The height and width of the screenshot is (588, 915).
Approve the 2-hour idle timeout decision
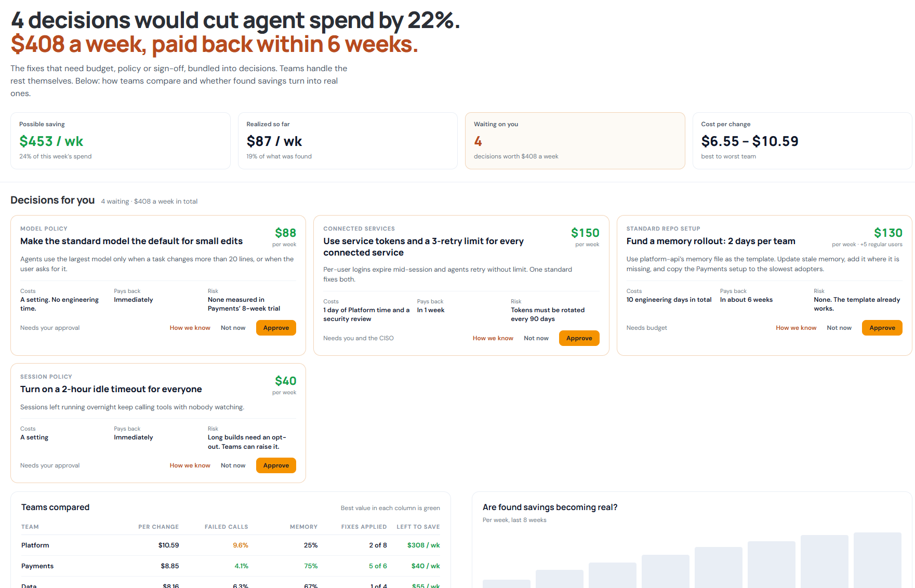point(276,465)
